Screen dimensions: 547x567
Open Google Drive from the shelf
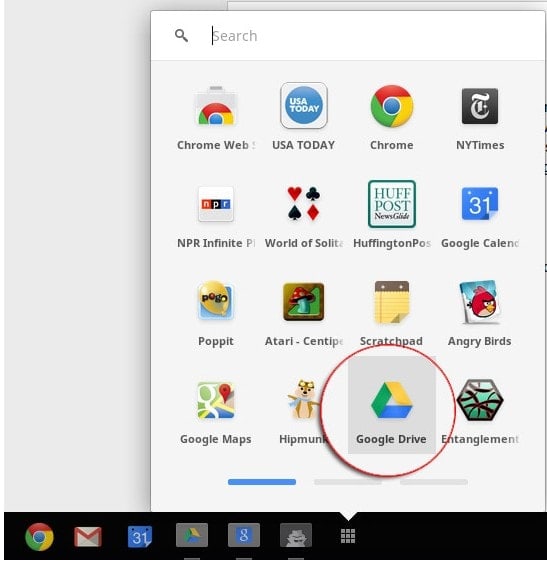tap(192, 535)
